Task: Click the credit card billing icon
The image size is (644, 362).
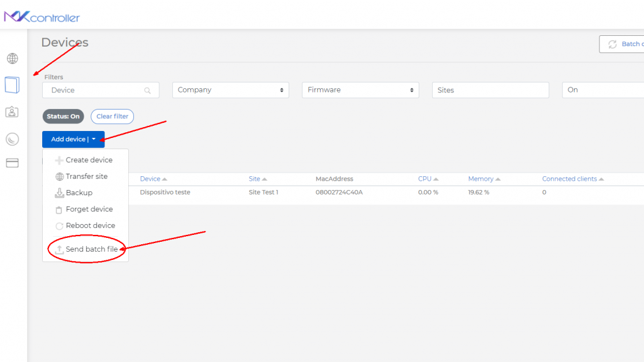Action: pyautogui.click(x=12, y=163)
